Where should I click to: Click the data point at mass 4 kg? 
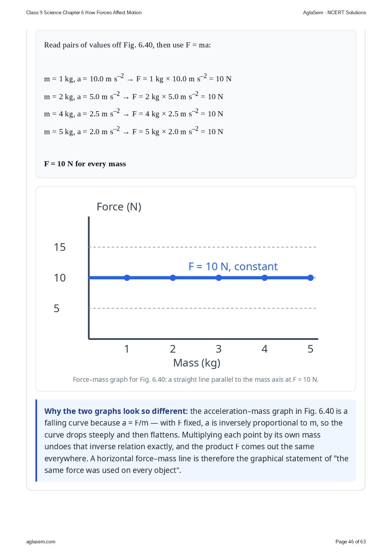click(264, 278)
